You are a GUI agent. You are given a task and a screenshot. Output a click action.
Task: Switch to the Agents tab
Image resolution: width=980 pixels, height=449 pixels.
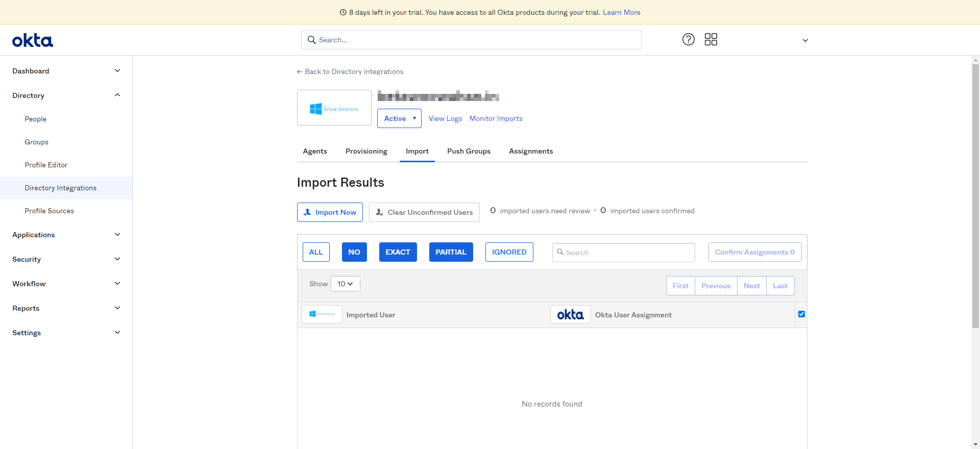point(315,151)
